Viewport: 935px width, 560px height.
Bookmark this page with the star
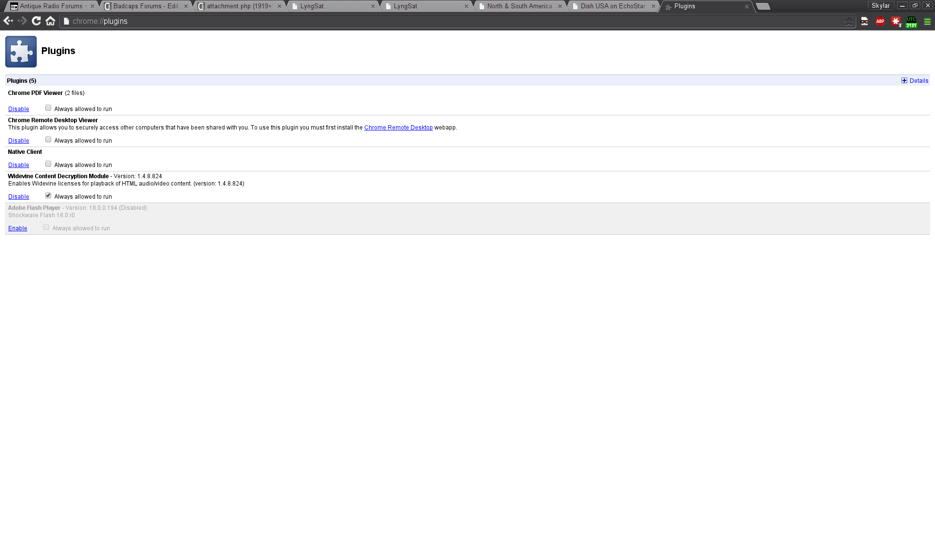click(x=849, y=21)
